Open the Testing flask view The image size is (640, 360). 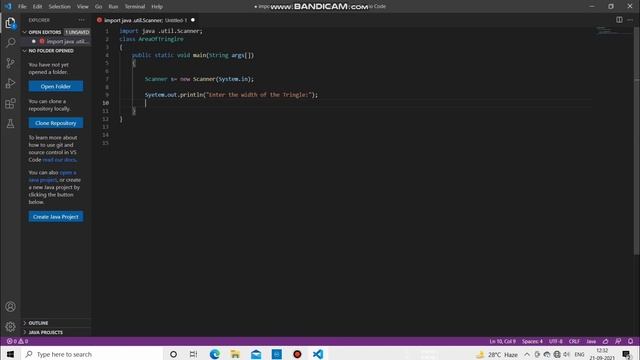(10, 123)
